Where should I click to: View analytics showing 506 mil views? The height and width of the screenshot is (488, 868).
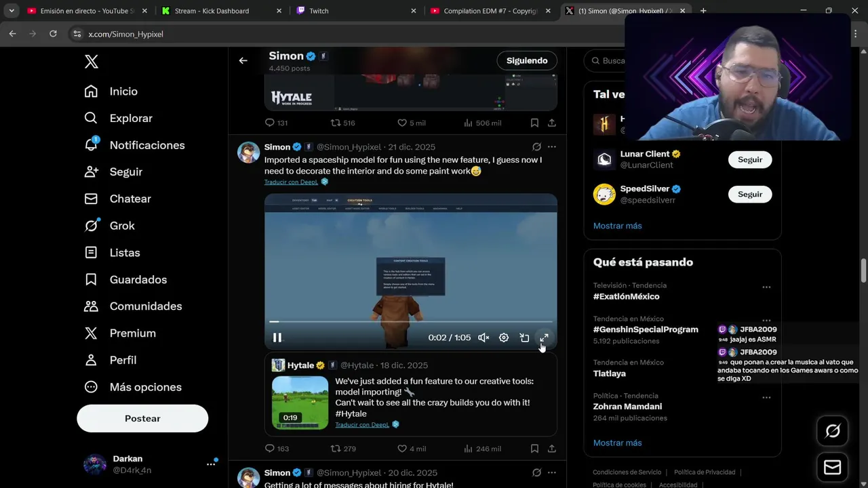[x=482, y=123]
